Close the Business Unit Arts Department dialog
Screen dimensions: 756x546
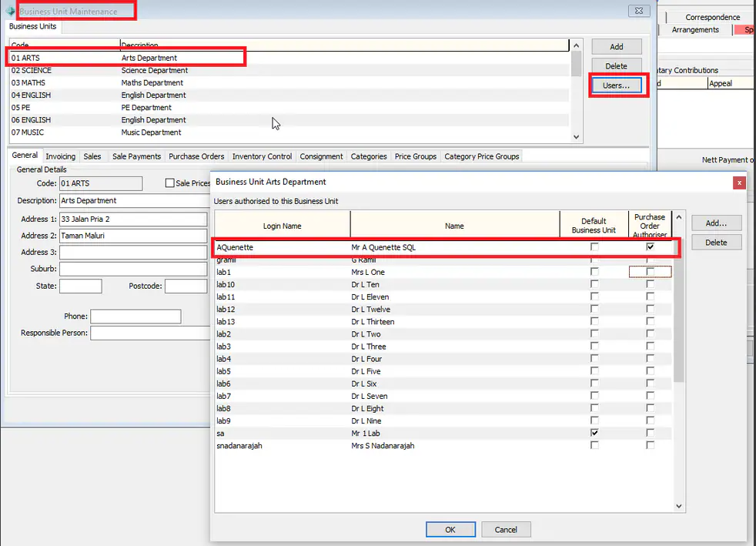(738, 183)
